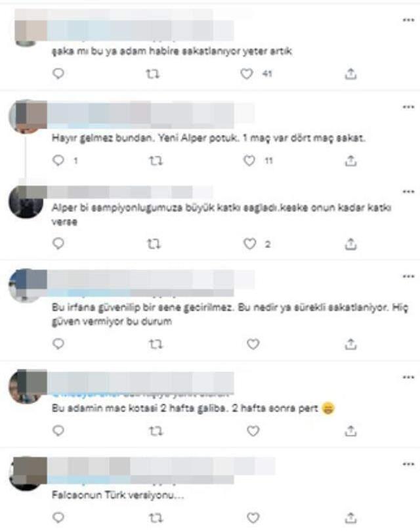Open three-dot menu on 'mac kotasi' tweet
This screenshot has height=531, width=420.
408,377
